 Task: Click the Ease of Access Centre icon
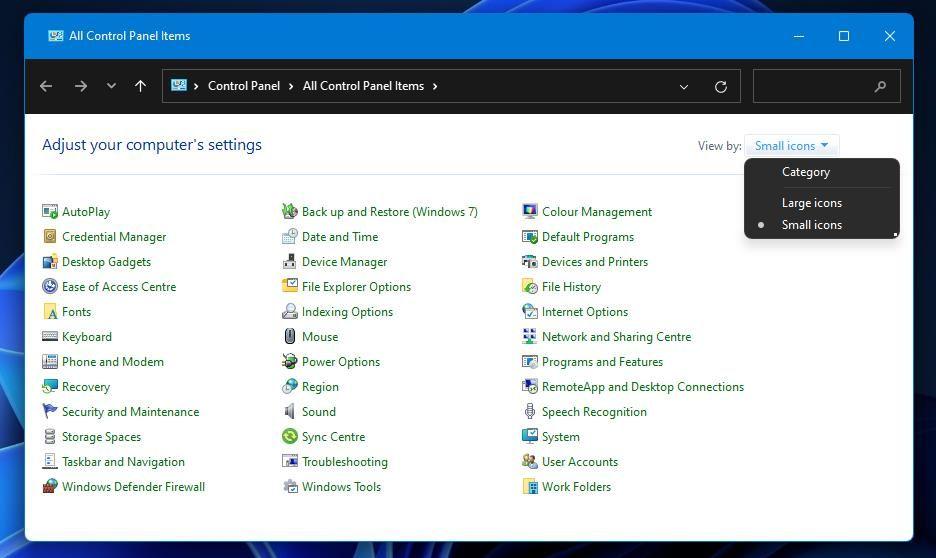50,287
